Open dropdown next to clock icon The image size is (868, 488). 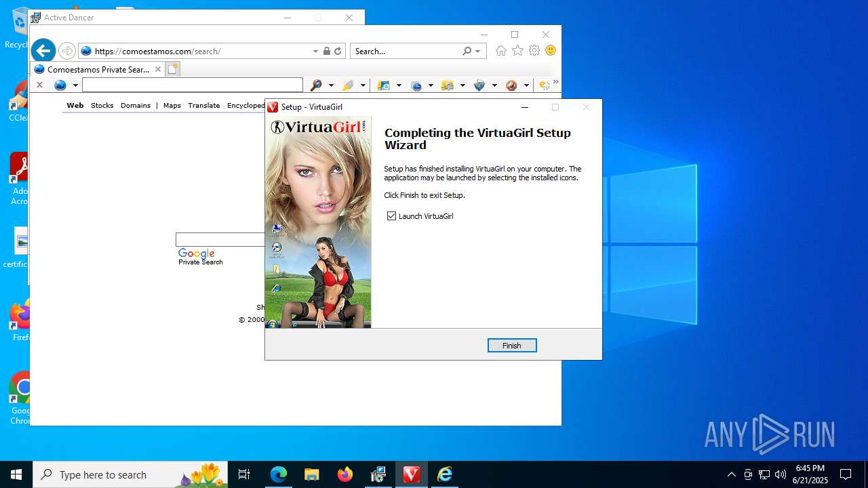(x=431, y=85)
